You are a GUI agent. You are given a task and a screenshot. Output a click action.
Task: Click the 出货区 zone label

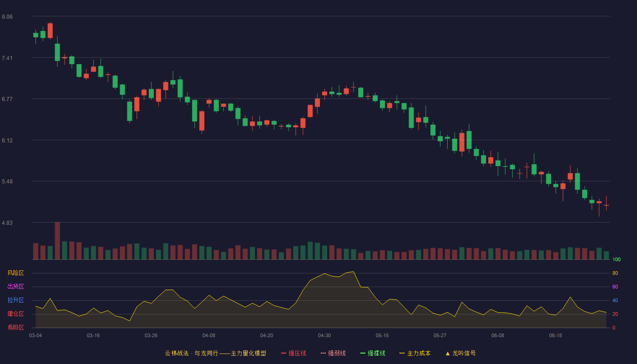(15, 287)
